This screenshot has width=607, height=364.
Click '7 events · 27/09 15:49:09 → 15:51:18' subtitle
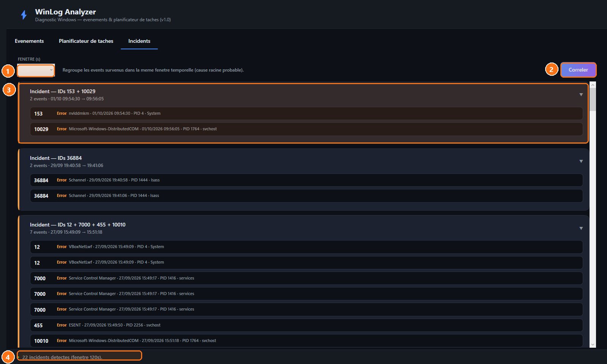[66, 232]
